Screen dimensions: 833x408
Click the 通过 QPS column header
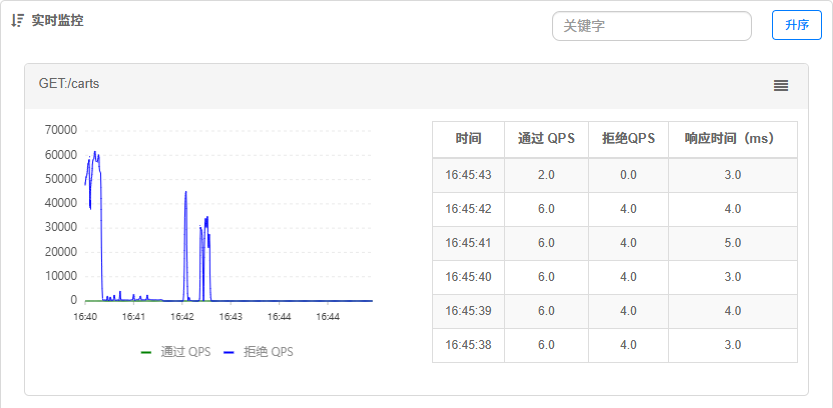pyautogui.click(x=546, y=139)
